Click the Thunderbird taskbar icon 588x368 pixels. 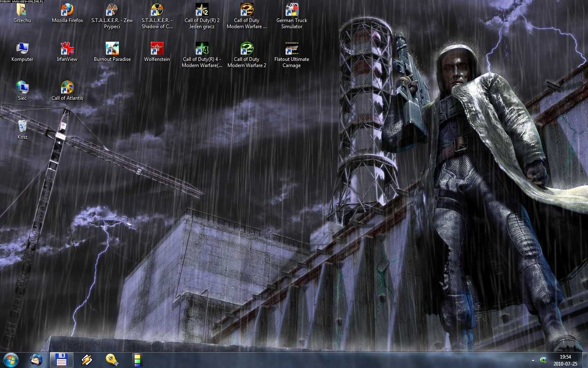point(36,360)
